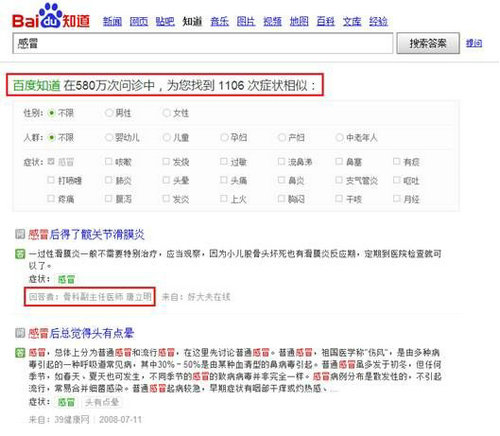
Task: Enable the 有痰 symptom checkbox
Action: [397, 162]
